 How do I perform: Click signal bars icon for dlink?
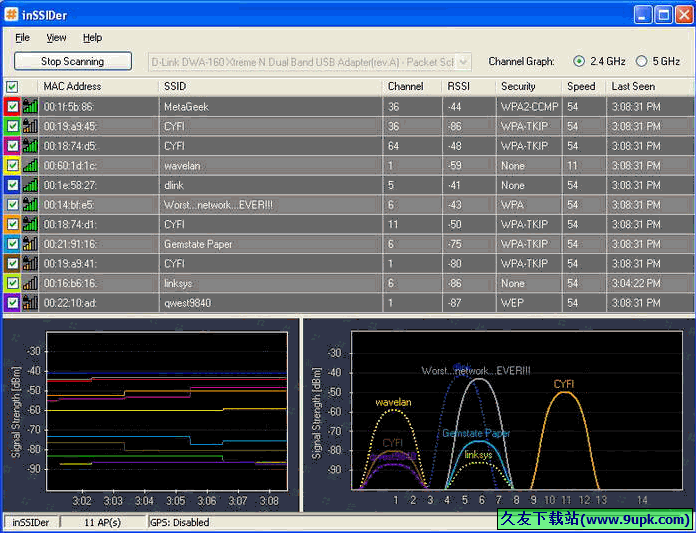click(30, 185)
